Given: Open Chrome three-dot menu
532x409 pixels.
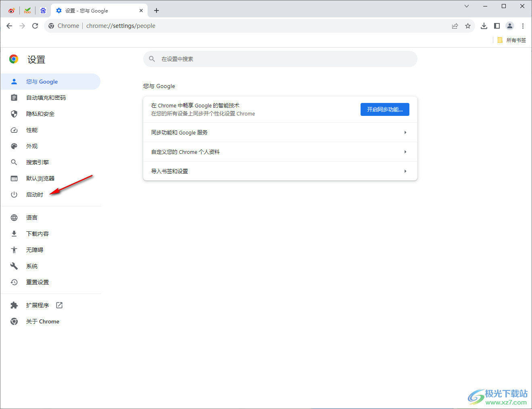Looking at the screenshot, I should (x=523, y=26).
